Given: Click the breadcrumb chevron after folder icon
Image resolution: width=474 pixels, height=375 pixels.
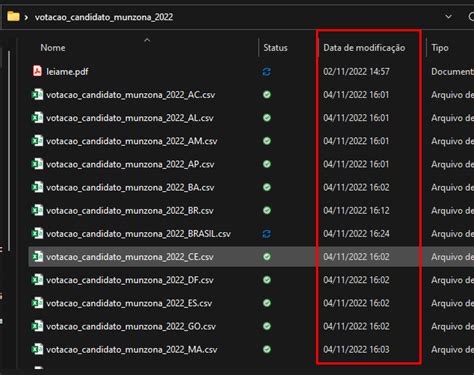Looking at the screenshot, I should coord(26,17).
